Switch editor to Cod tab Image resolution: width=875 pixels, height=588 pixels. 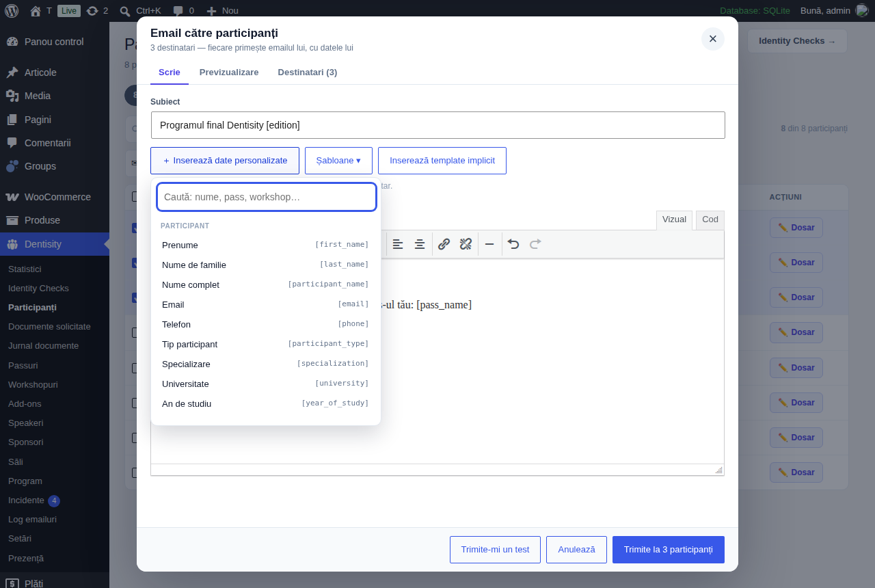(x=710, y=219)
